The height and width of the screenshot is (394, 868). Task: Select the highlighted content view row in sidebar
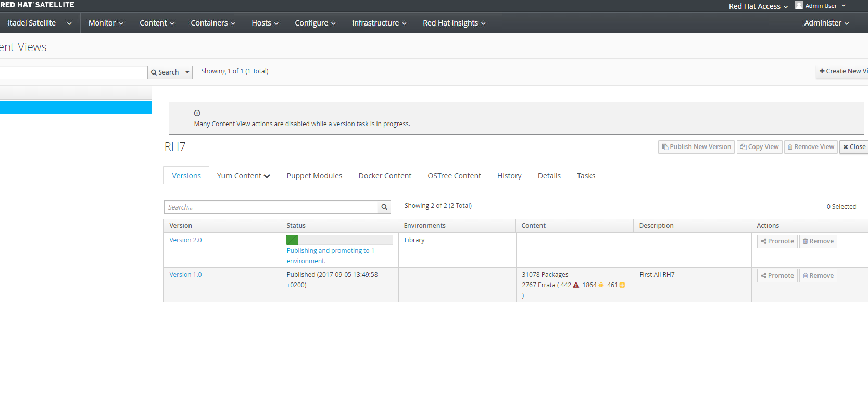tap(76, 107)
